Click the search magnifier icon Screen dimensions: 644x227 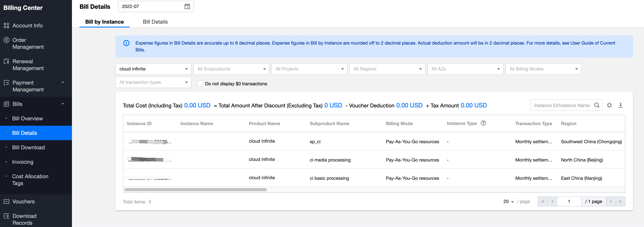click(x=596, y=105)
